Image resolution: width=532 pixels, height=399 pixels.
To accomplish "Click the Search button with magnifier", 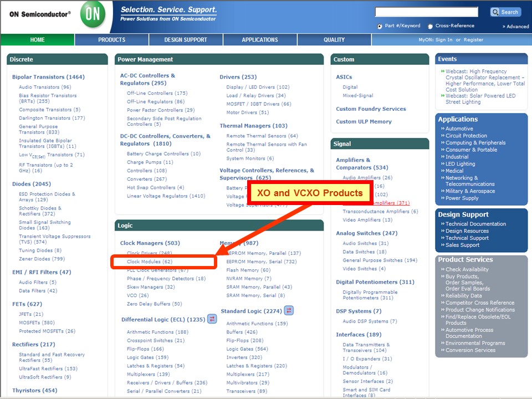I will click(x=505, y=12).
